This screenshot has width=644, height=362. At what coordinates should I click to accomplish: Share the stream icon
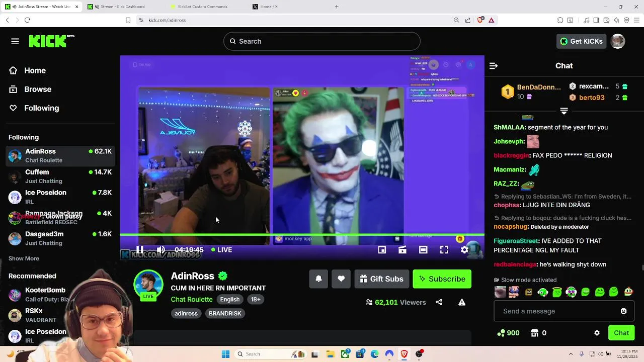pos(439,302)
